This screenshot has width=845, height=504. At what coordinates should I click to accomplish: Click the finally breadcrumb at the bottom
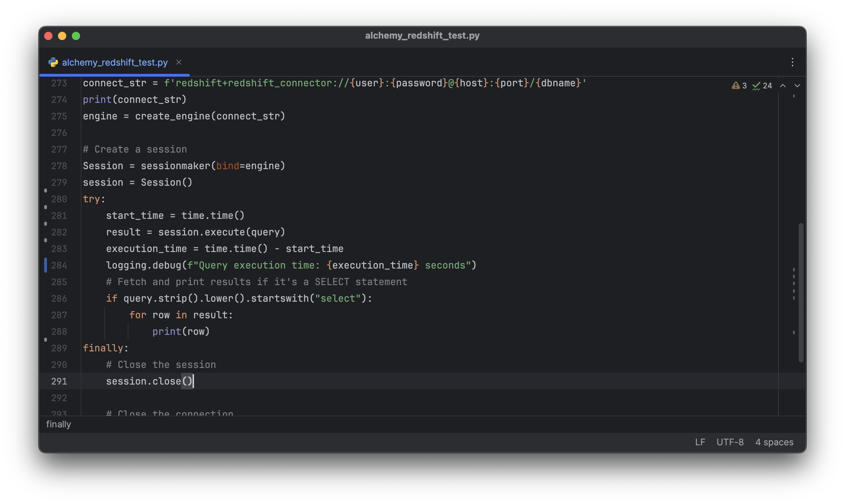point(59,424)
